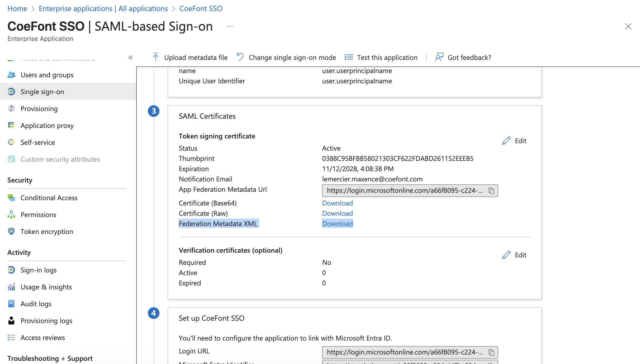This screenshot has height=364, width=640.
Task: Click the Access reviews checklist icon
Action: [11, 338]
